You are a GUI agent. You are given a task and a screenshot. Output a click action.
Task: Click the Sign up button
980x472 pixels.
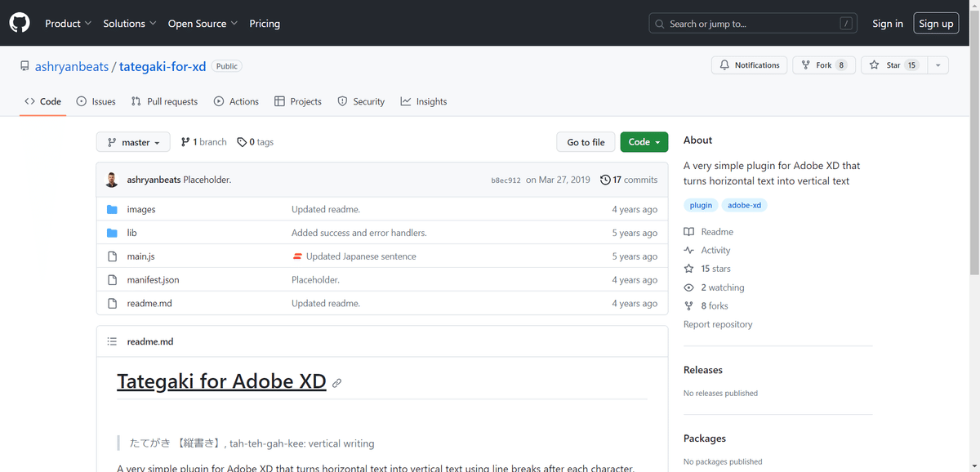point(936,24)
